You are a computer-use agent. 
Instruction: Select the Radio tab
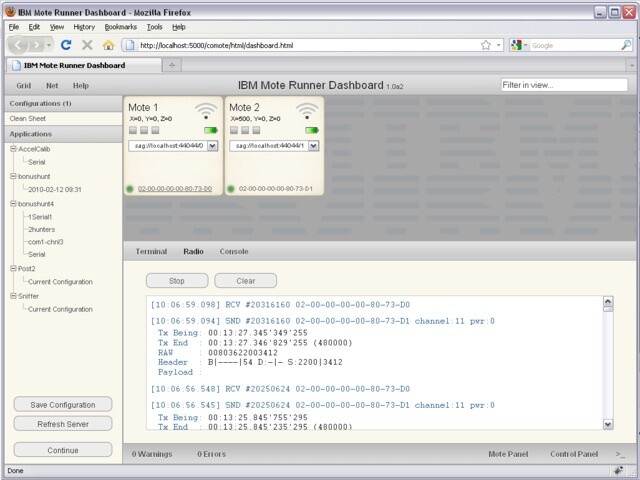193,251
